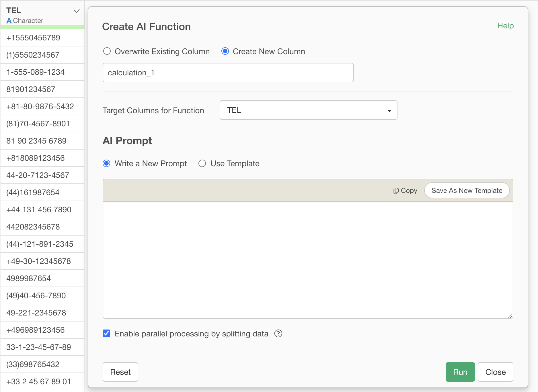
Task: Choose the Use Template option
Action: pos(202,163)
